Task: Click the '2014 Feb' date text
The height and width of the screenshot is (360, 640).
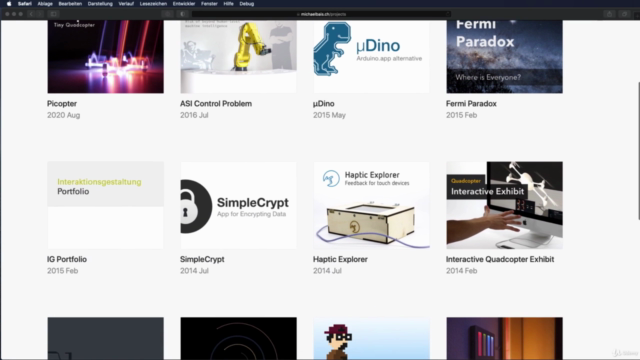Action: (x=461, y=271)
